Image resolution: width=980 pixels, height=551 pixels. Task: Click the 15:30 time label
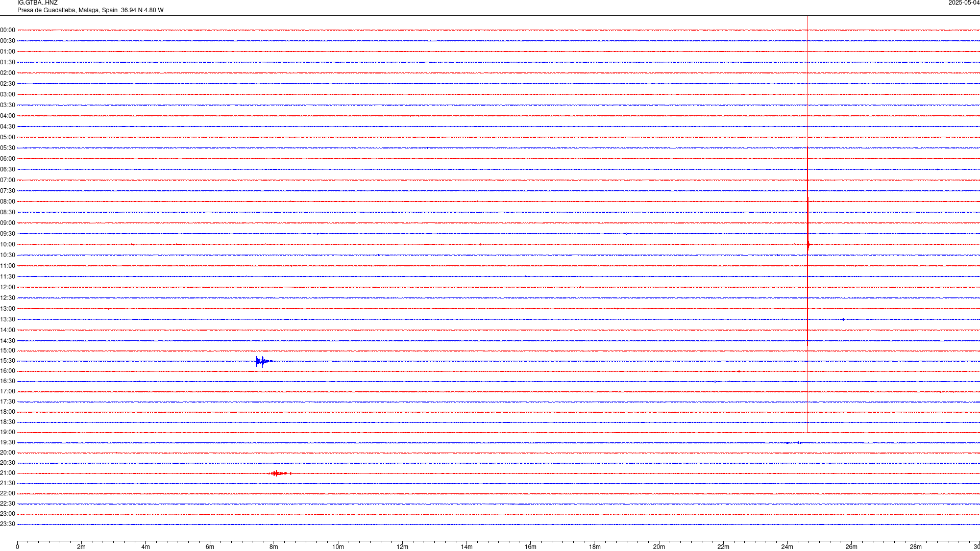tap(8, 361)
